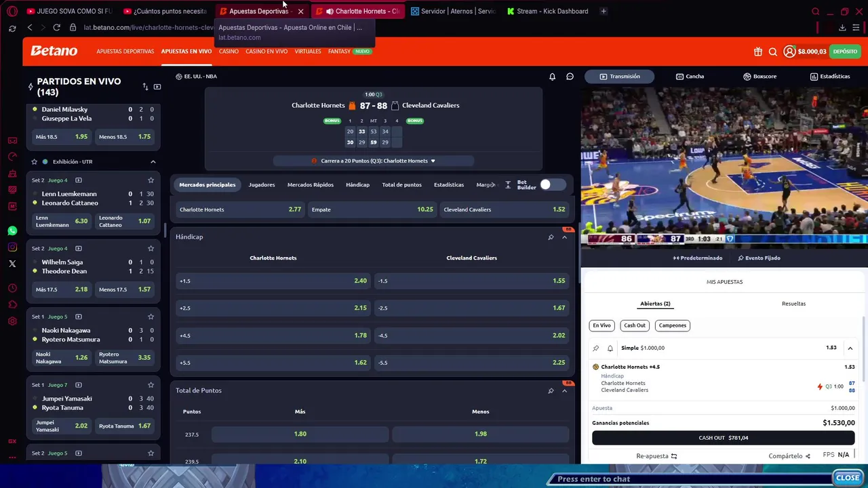
Task: Open a new browser tab
Action: [x=604, y=11]
